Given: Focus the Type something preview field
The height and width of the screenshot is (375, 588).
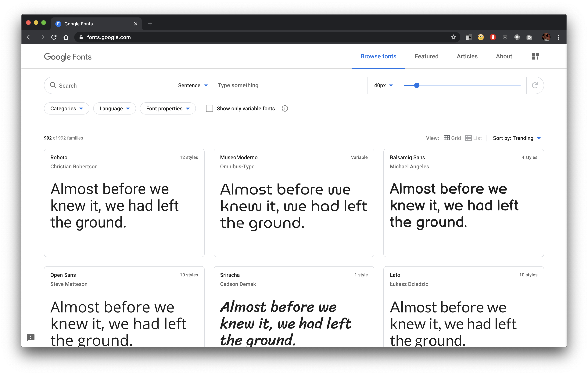Looking at the screenshot, I should tap(289, 85).
